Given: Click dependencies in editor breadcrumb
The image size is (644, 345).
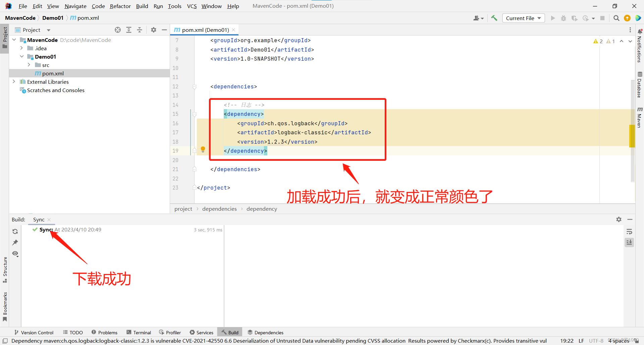Looking at the screenshot, I should click(219, 209).
